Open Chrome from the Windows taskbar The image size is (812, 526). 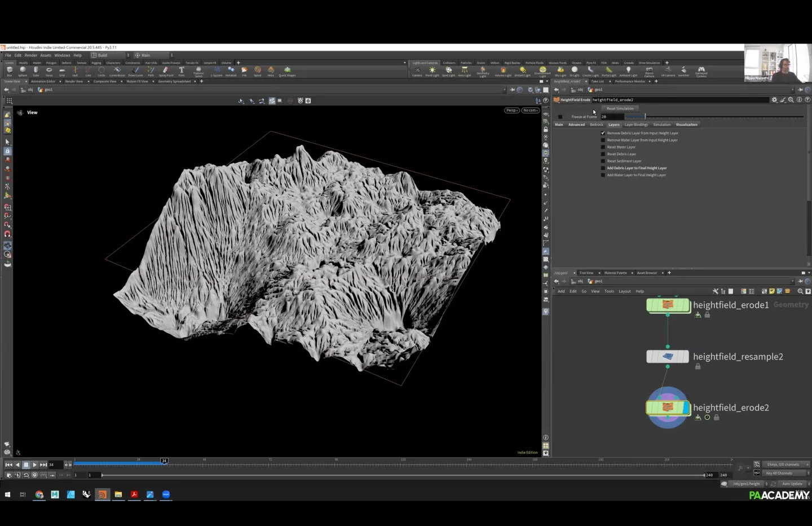(x=39, y=494)
